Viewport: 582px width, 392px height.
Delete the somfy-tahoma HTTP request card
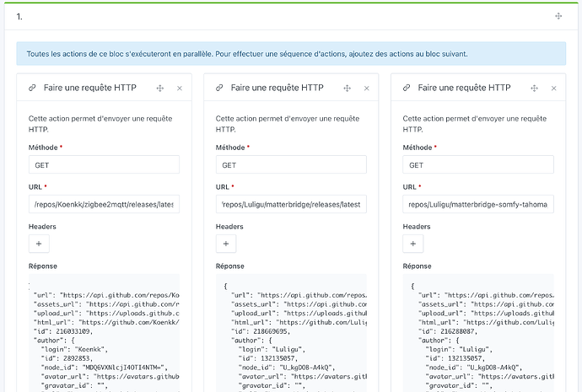pos(552,88)
